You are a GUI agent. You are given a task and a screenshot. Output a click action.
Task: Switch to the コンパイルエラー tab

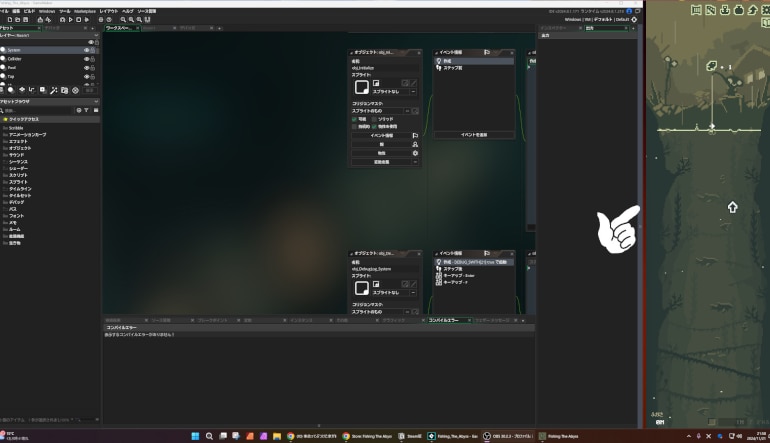pyautogui.click(x=443, y=320)
